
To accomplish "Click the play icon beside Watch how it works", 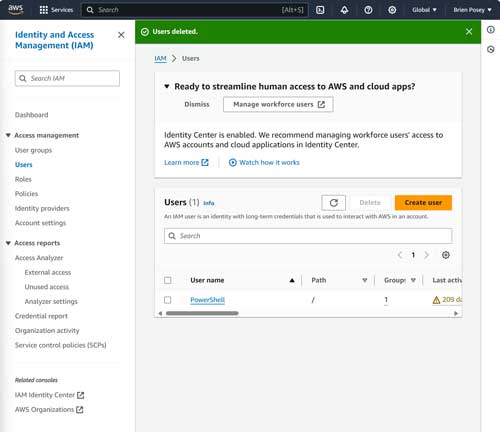I will tap(233, 162).
